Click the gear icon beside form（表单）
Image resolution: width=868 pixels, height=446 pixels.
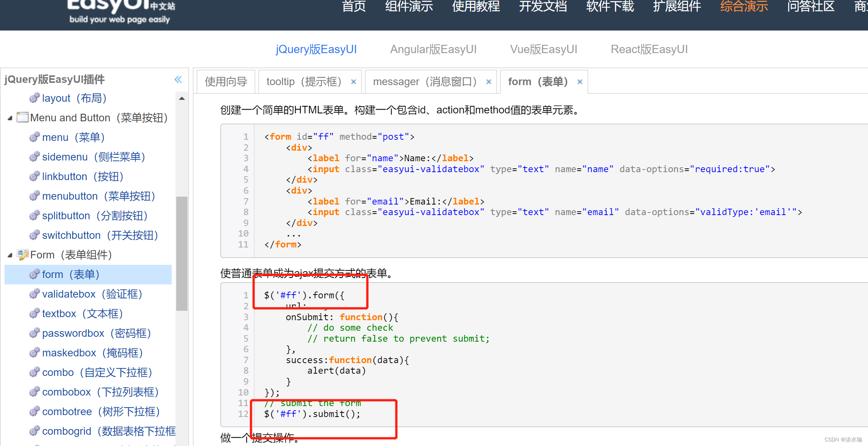tap(34, 274)
